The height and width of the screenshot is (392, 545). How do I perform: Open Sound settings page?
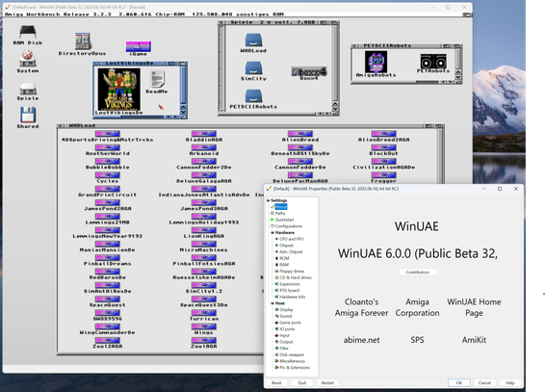point(285,316)
